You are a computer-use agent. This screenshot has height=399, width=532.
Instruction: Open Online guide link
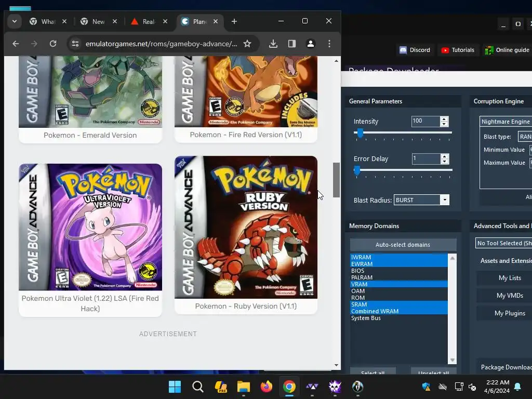click(507, 50)
